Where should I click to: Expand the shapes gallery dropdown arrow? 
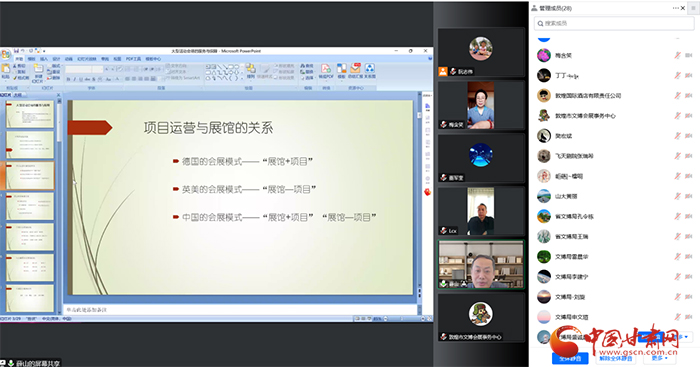[242, 78]
